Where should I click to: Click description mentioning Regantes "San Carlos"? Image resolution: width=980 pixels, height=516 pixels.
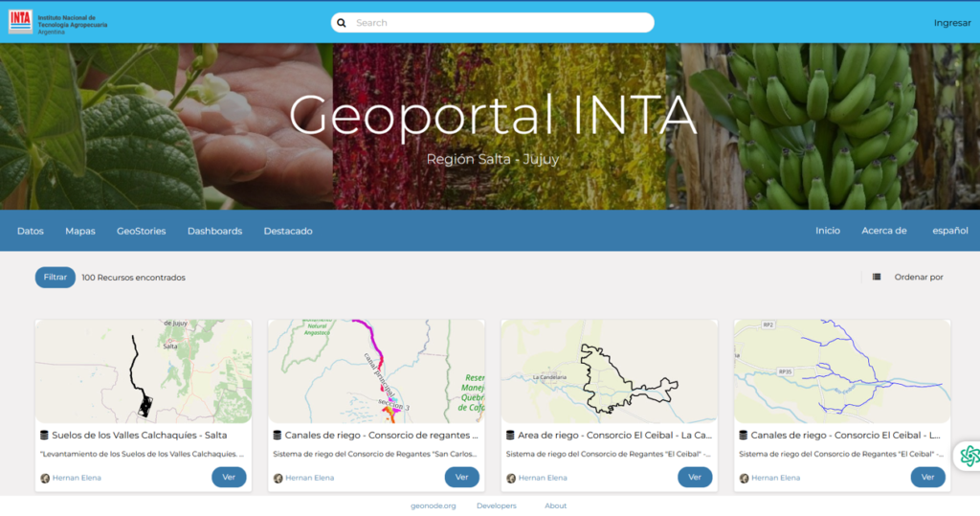point(375,454)
